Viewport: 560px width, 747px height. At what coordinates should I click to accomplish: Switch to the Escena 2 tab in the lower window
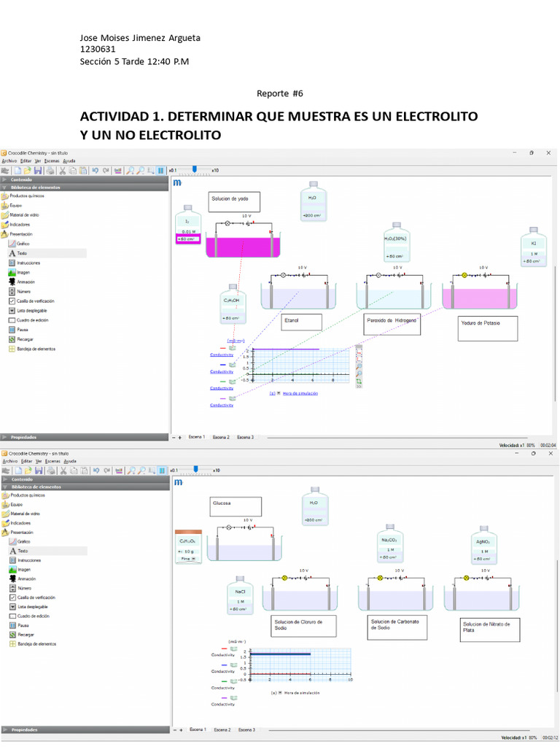[221, 729]
